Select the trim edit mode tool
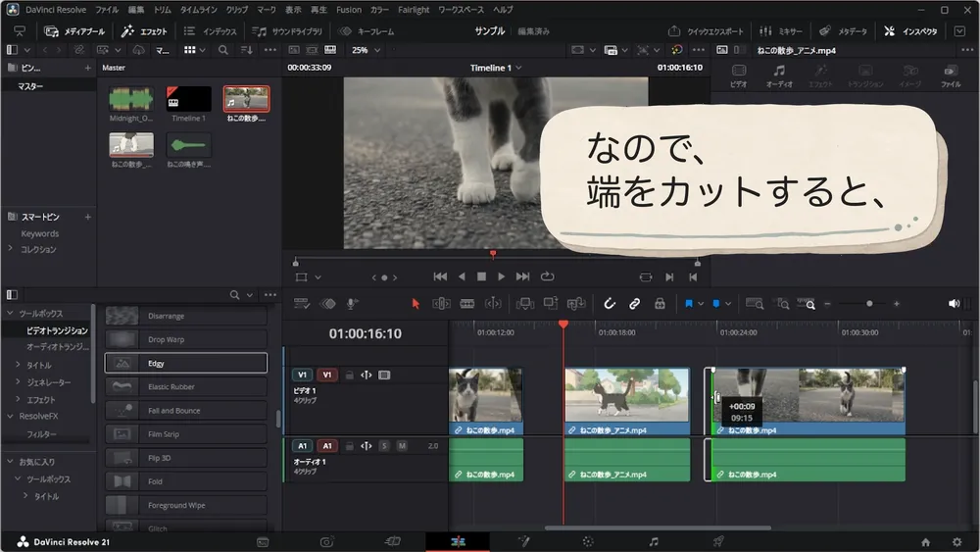980x552 pixels. click(x=441, y=304)
